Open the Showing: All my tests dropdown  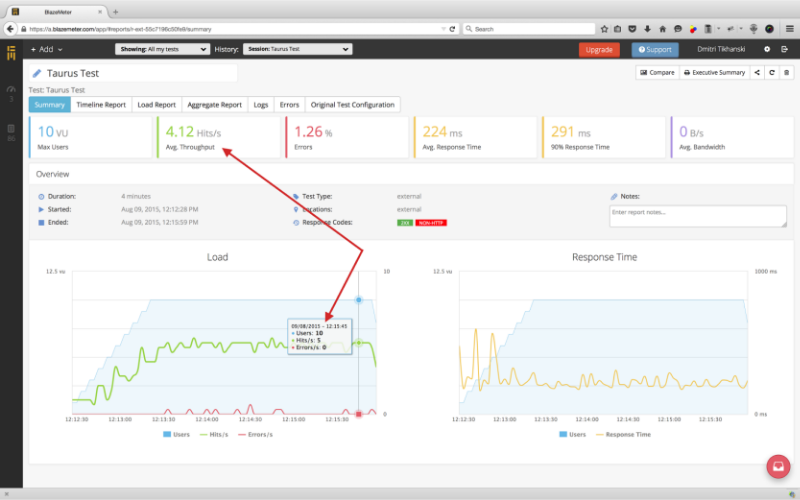[x=162, y=49]
